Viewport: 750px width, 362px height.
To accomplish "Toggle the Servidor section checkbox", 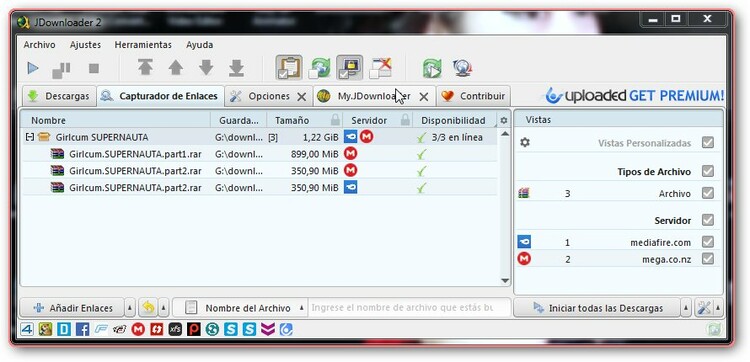I will [x=708, y=220].
